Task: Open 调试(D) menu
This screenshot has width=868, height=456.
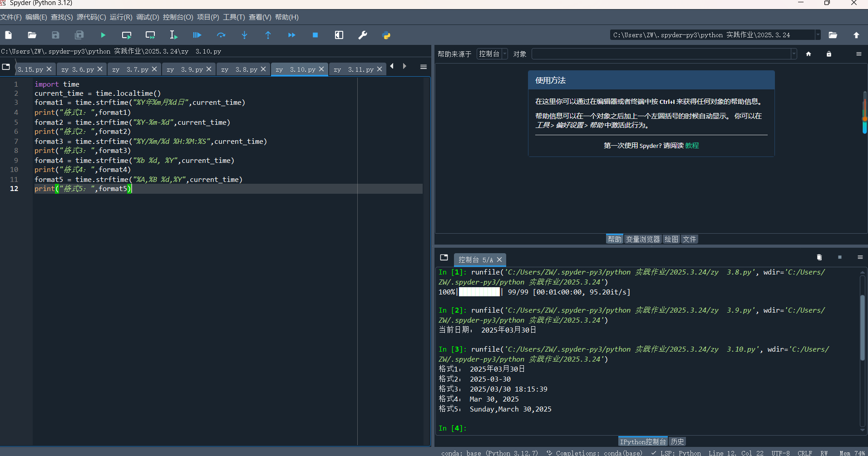Action: pos(148,17)
